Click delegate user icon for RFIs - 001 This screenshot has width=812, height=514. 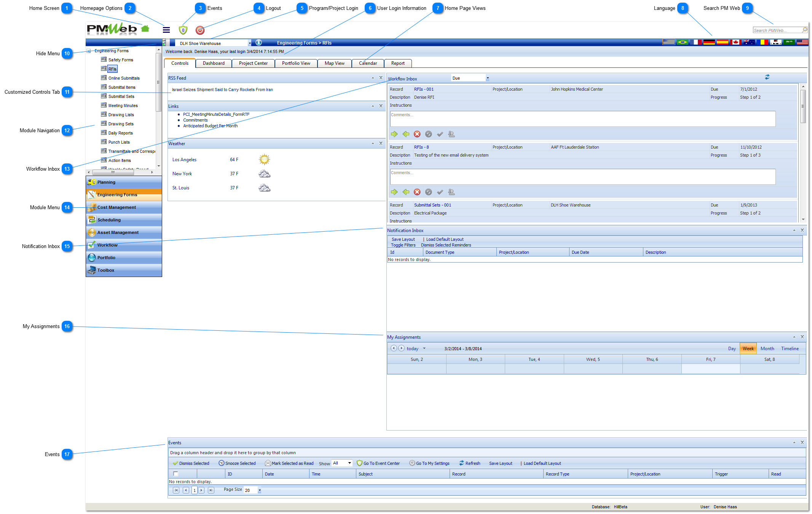pos(451,134)
